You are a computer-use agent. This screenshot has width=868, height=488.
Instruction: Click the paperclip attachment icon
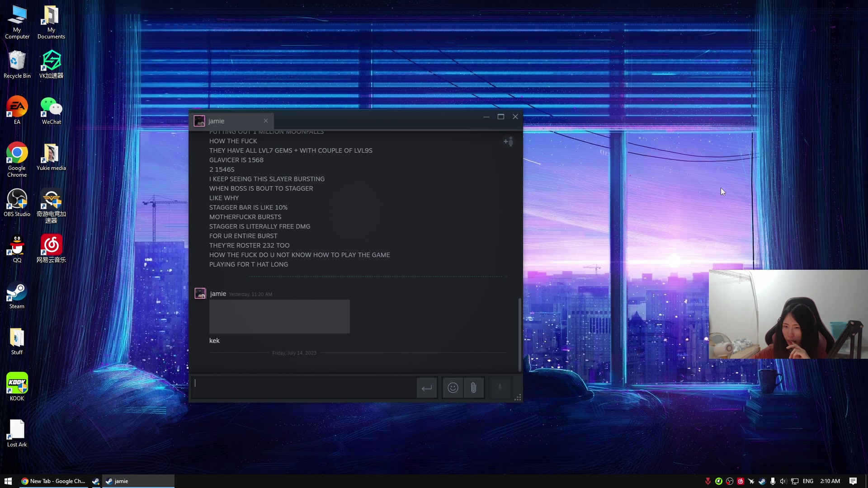click(473, 388)
